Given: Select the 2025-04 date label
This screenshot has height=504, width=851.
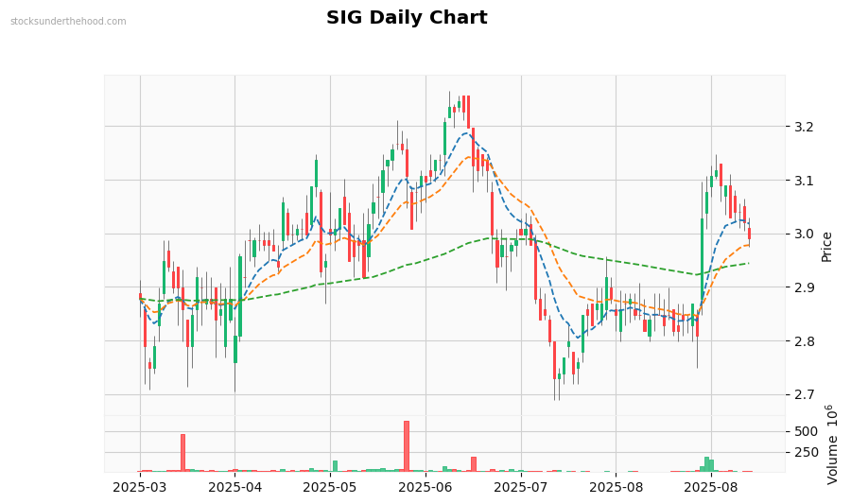Looking at the screenshot, I should [x=235, y=487].
